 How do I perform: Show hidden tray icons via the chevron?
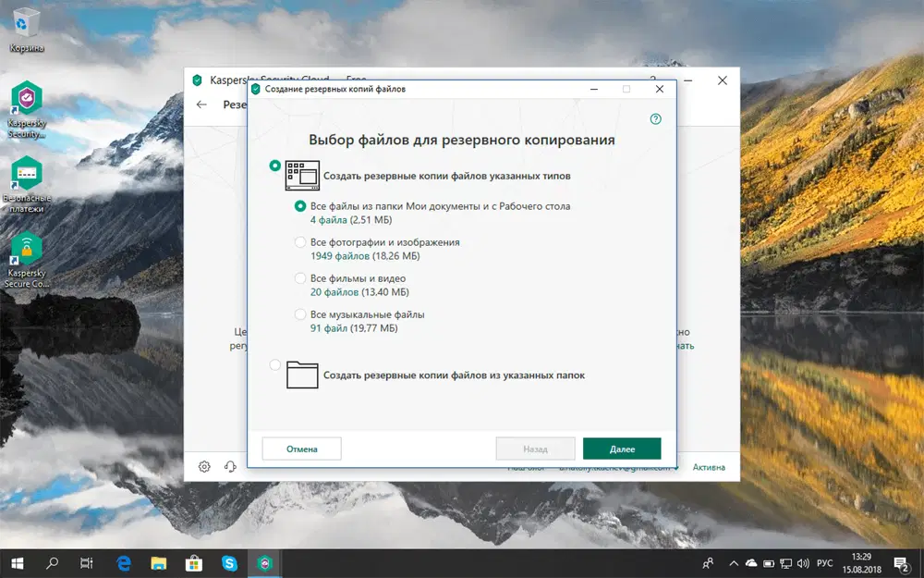[x=733, y=562]
